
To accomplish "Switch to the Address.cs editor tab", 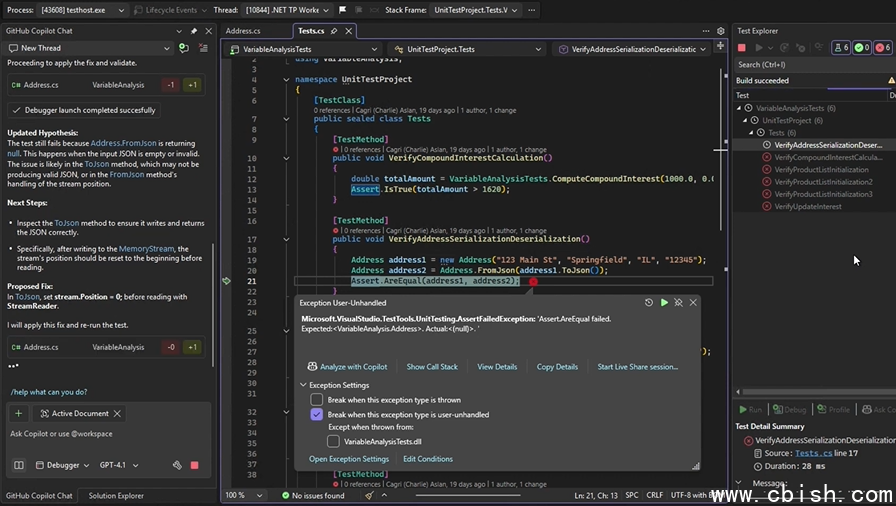I will pyautogui.click(x=243, y=31).
